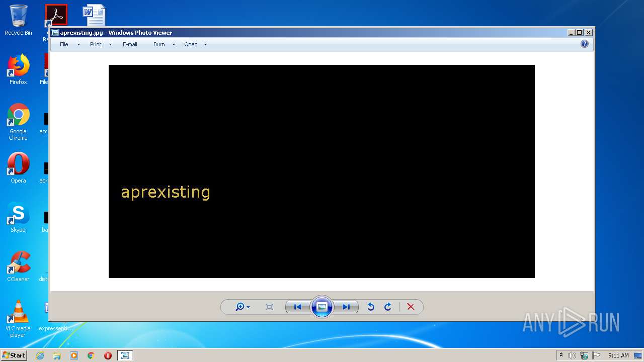Select Firefox desktop shortcut
Image resolution: width=644 pixels, height=362 pixels.
point(18,69)
